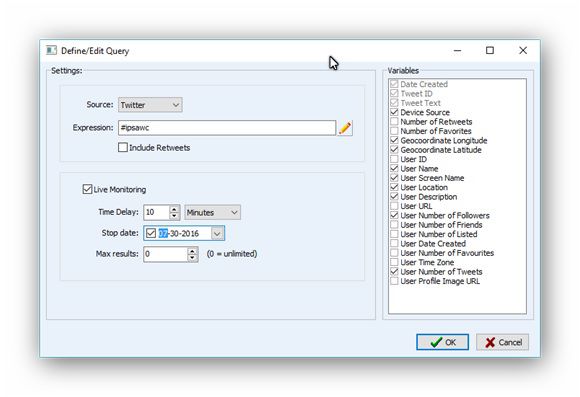Uncheck User Number of Followers variable
This screenshot has height=397, width=580.
(x=394, y=215)
